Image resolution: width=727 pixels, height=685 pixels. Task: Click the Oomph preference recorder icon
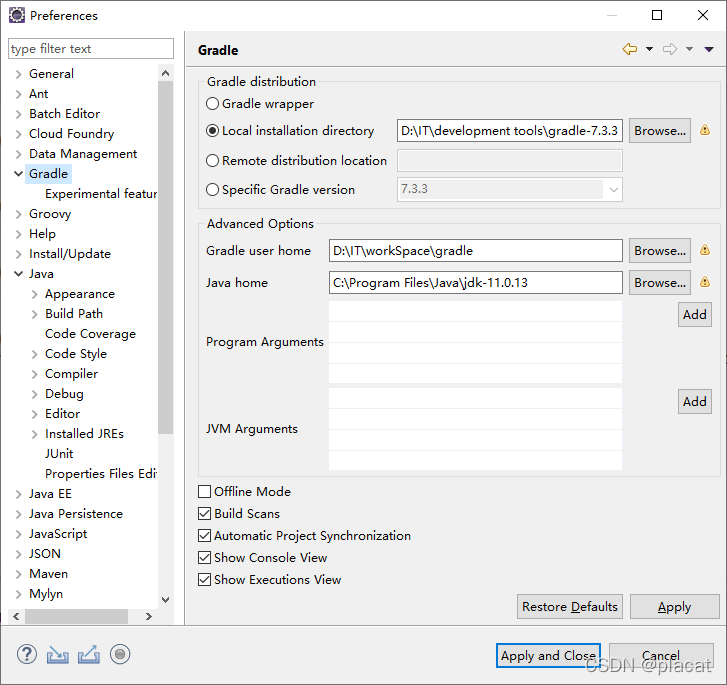[120, 654]
